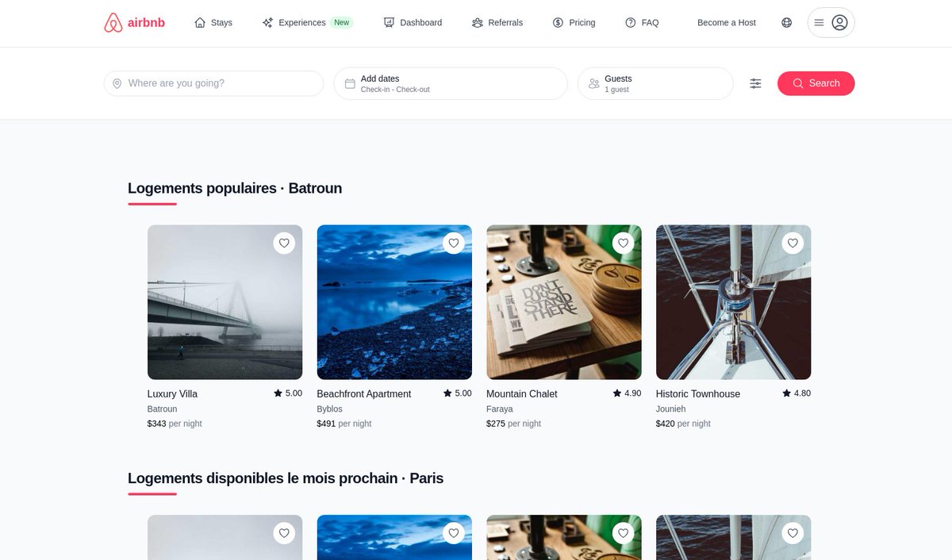Open the Referrals page
The image size is (952, 560).
tap(497, 23)
